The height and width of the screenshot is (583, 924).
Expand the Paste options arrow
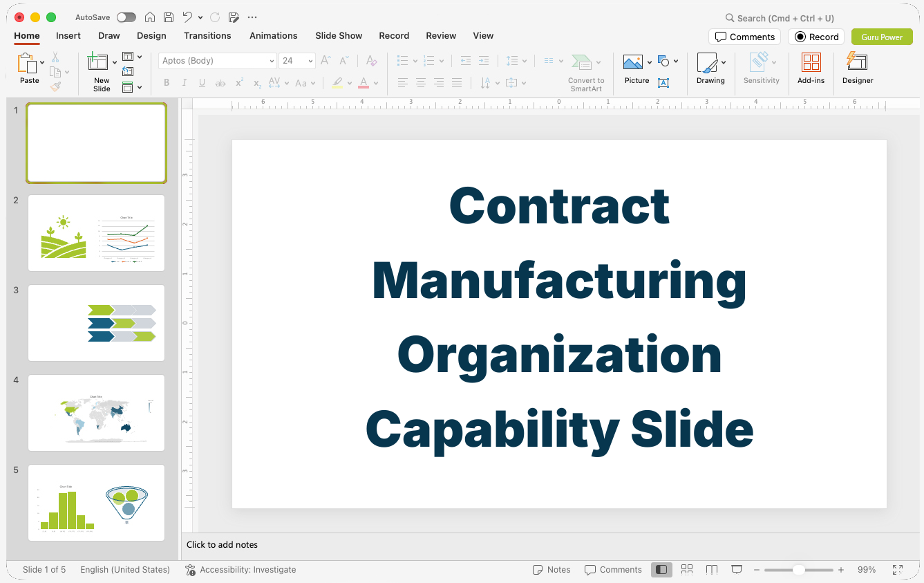pos(42,62)
